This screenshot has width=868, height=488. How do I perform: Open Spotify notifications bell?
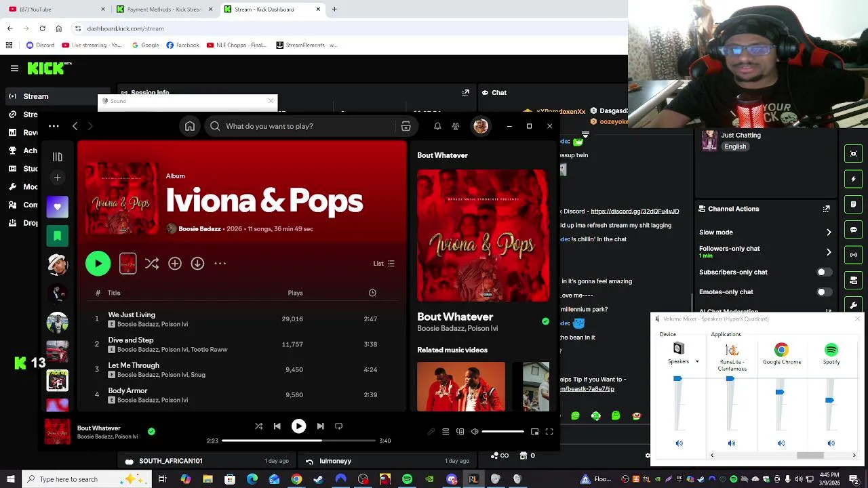pos(437,126)
